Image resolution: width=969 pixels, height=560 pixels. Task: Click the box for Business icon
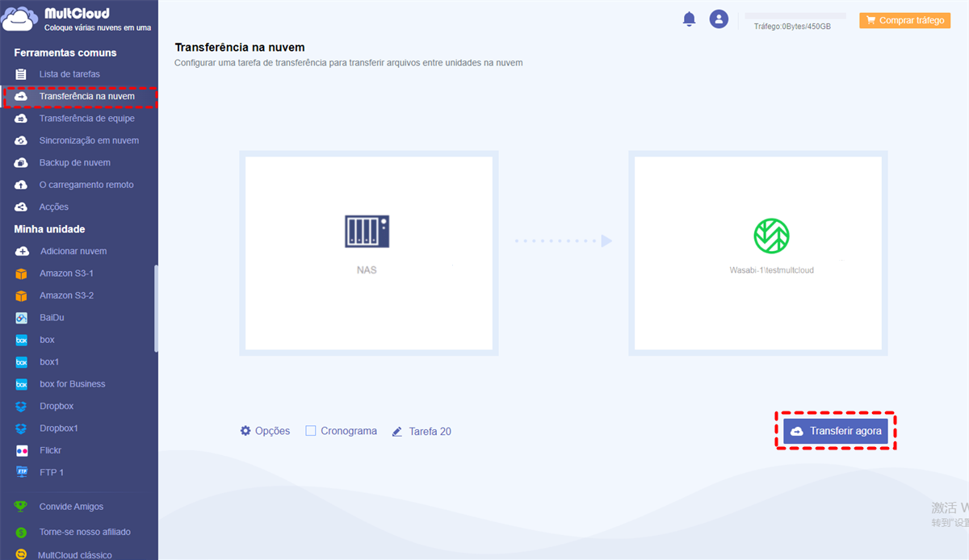coord(22,384)
